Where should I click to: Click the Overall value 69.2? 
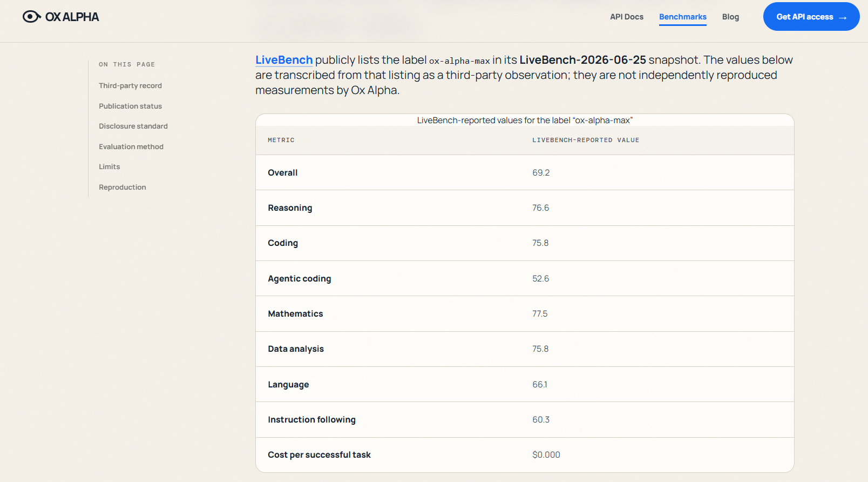(x=541, y=172)
